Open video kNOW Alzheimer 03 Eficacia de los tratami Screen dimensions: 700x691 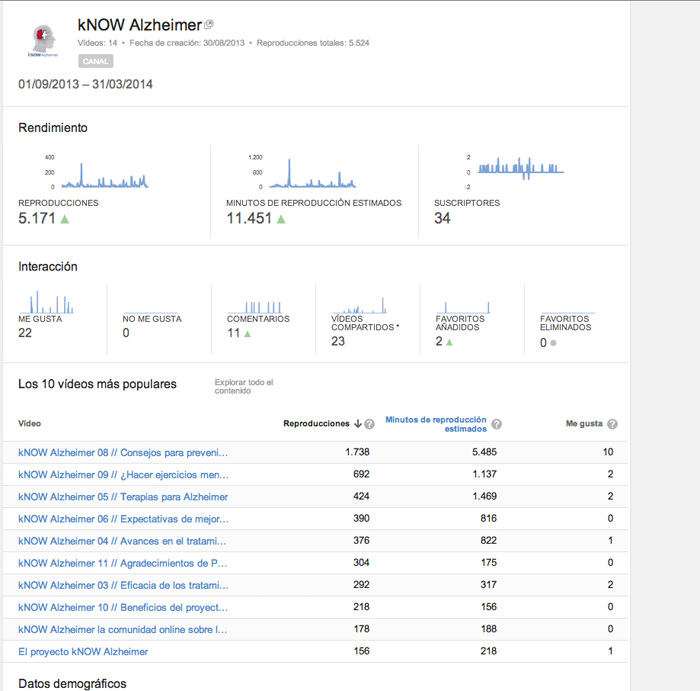[123, 585]
